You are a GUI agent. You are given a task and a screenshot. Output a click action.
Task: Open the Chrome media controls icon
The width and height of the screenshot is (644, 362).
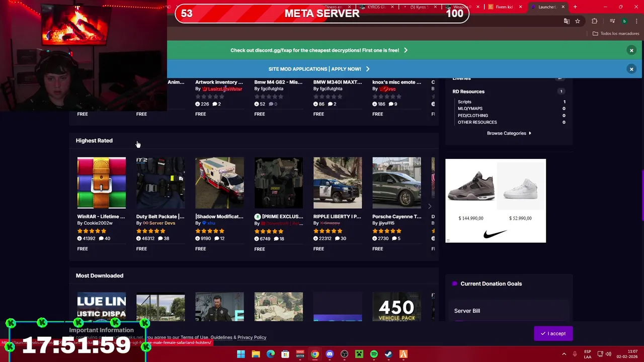click(612, 21)
